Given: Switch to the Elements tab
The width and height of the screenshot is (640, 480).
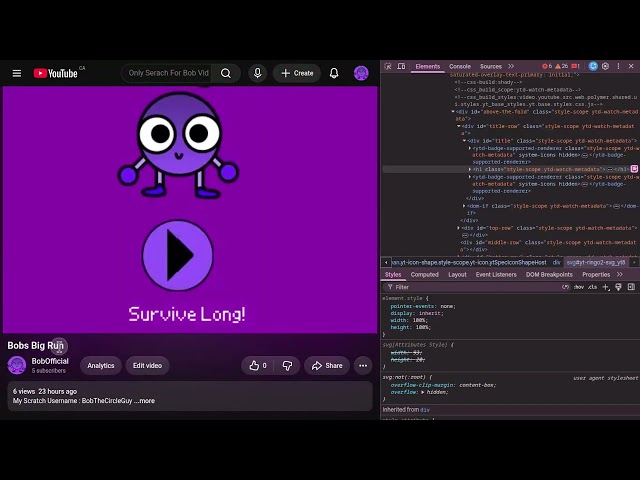Looking at the screenshot, I should 427,66.
